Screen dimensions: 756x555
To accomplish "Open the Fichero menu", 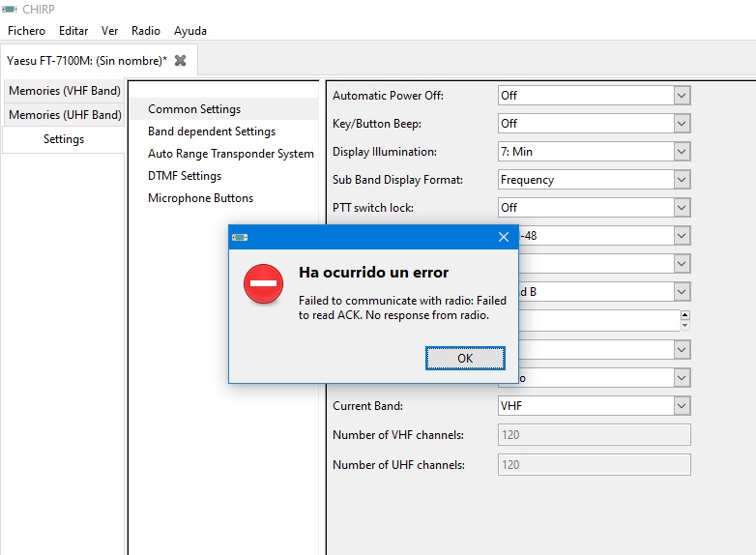I will click(x=26, y=31).
